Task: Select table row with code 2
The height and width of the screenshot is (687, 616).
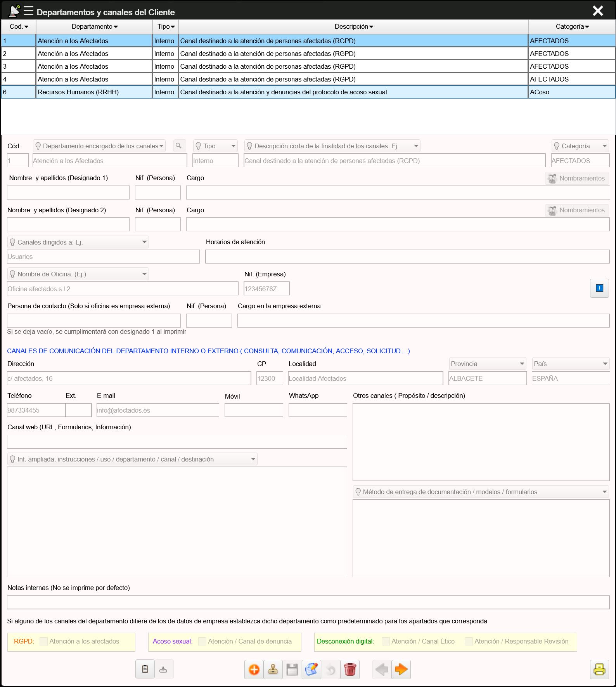Action: 308,54
